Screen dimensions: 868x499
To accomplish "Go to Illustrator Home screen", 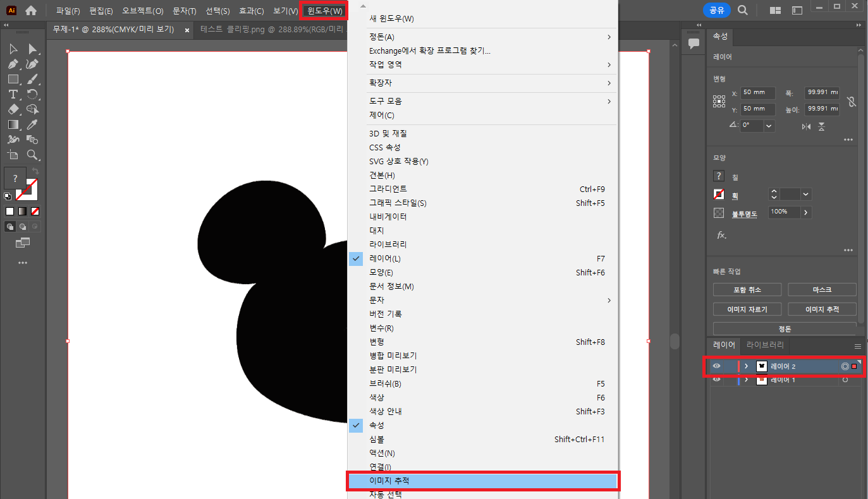I will (x=31, y=11).
